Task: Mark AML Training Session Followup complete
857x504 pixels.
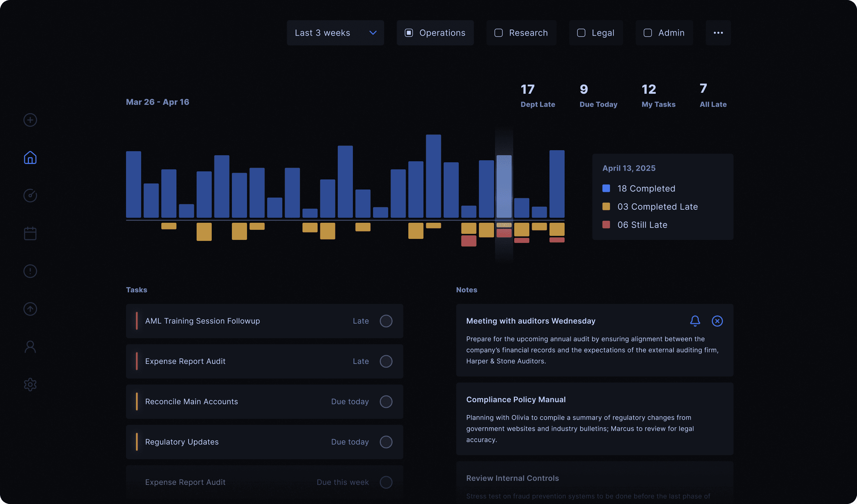Action: tap(386, 321)
